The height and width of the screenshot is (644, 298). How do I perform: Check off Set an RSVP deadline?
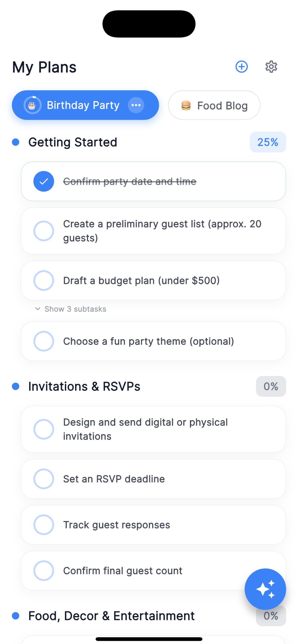(x=44, y=479)
